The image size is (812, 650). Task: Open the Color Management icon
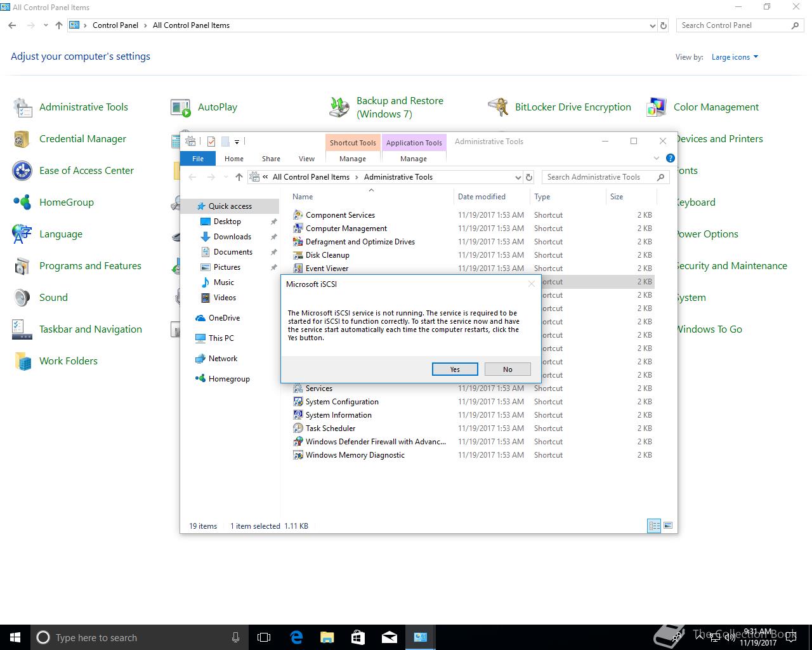[x=657, y=107]
